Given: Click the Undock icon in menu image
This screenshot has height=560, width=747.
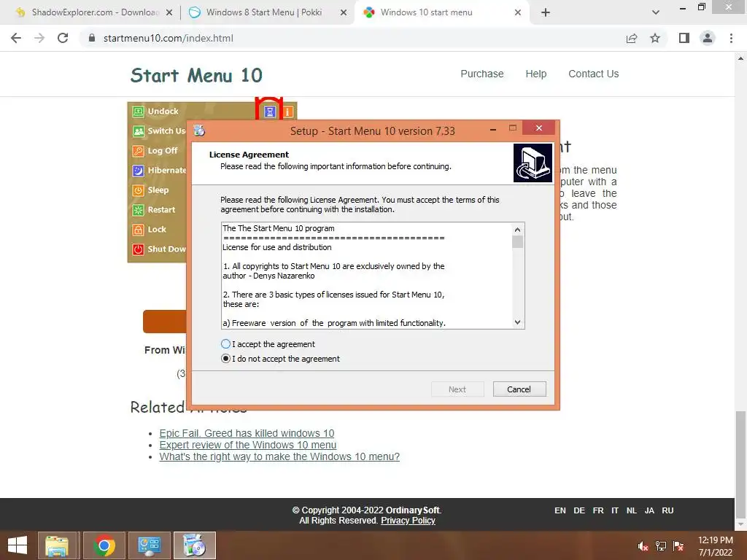Looking at the screenshot, I should pos(138,112).
